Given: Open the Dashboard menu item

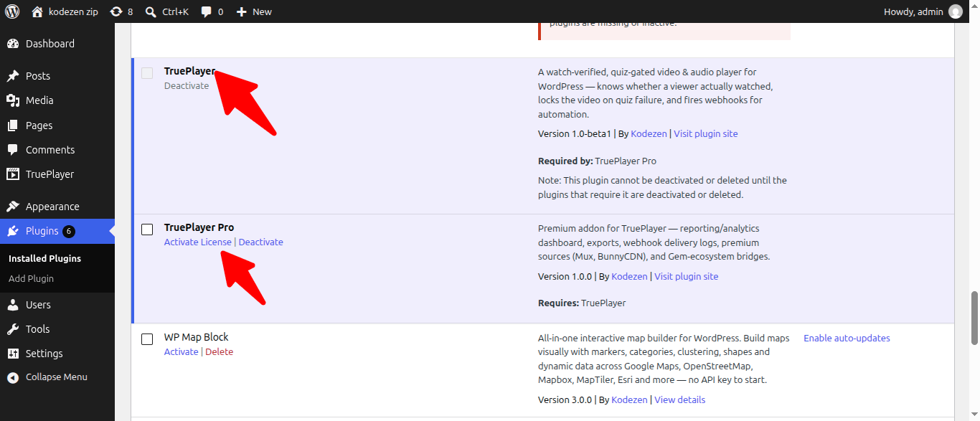Looking at the screenshot, I should 57,44.
